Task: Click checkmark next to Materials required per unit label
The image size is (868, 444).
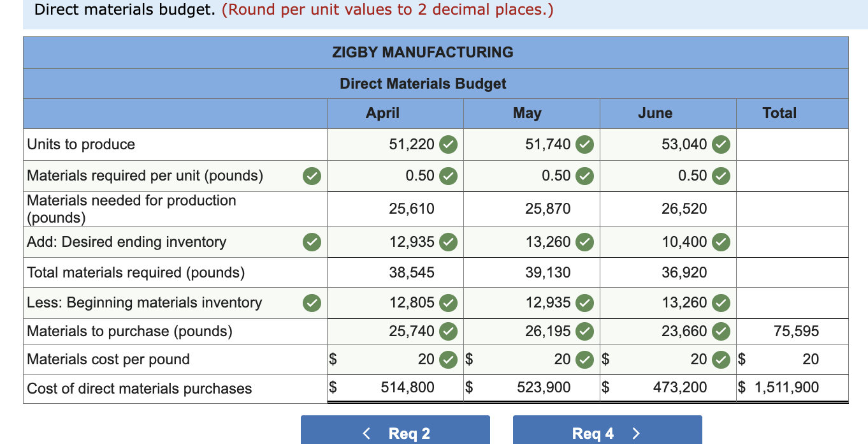Action: tap(312, 175)
